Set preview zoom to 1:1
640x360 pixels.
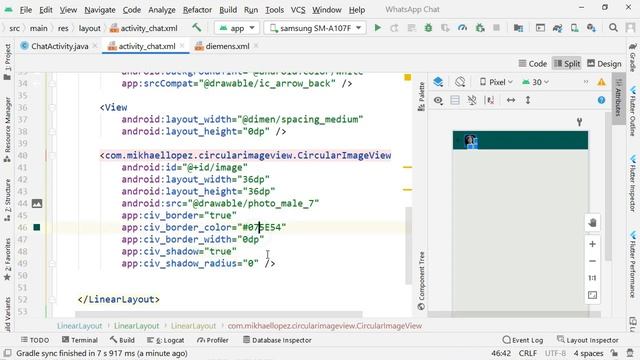pos(592,278)
